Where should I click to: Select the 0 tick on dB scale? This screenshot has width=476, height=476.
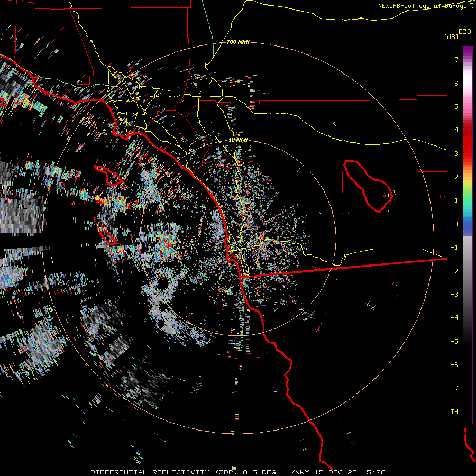(456, 224)
